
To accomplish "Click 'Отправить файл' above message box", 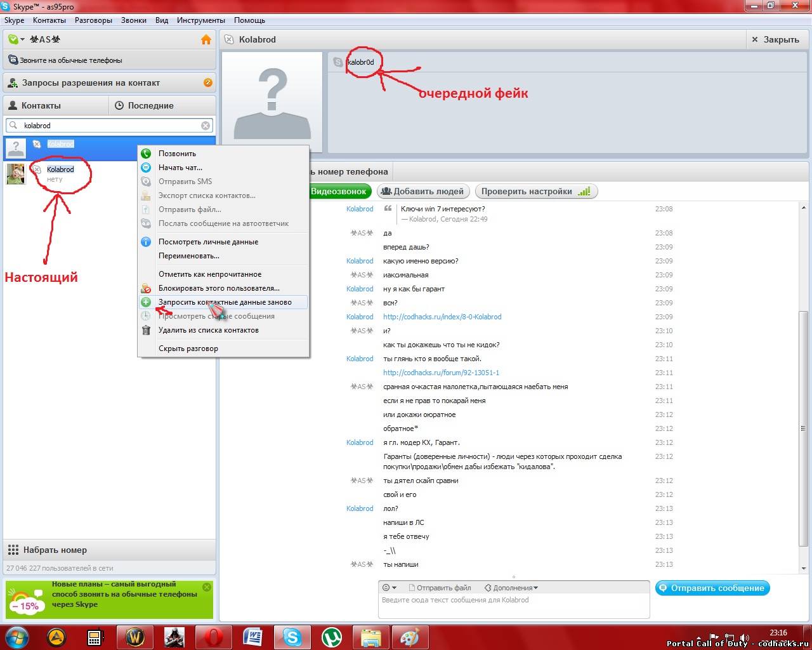I will coord(440,588).
